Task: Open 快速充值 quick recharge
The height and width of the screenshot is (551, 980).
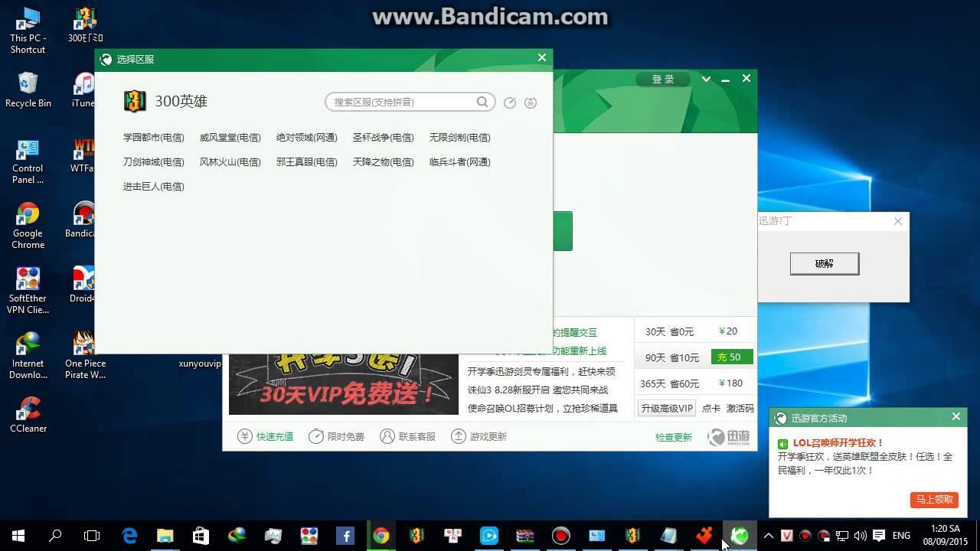Action: (266, 436)
